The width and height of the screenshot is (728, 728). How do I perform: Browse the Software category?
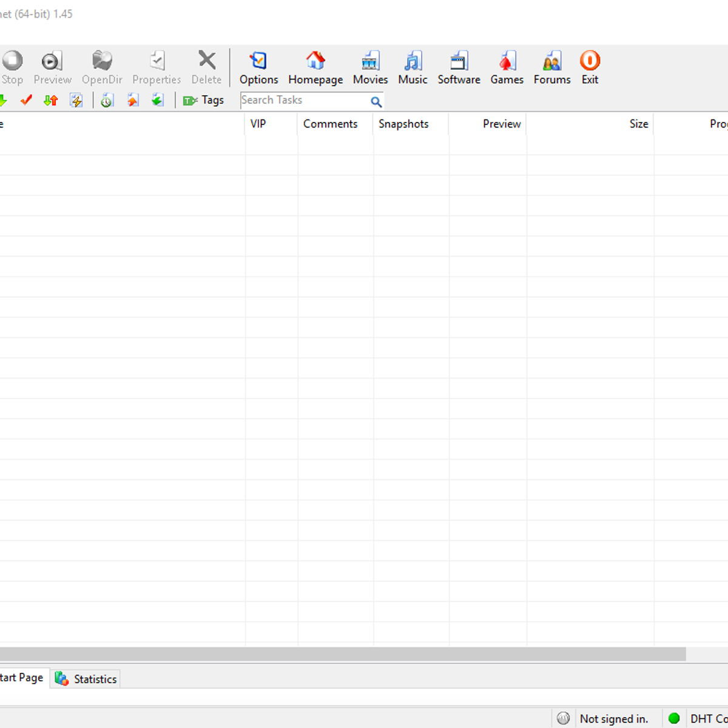click(x=459, y=68)
